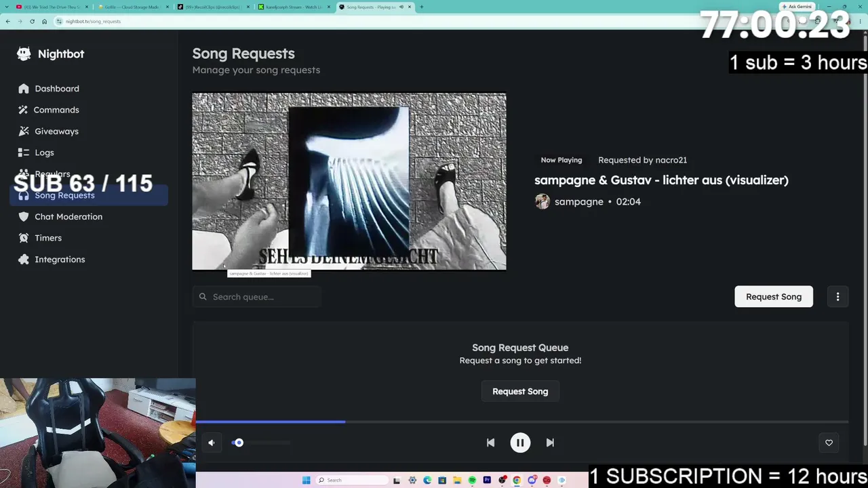Select Song Requests in the sidebar
Image resolution: width=868 pixels, height=488 pixels.
coord(89,196)
